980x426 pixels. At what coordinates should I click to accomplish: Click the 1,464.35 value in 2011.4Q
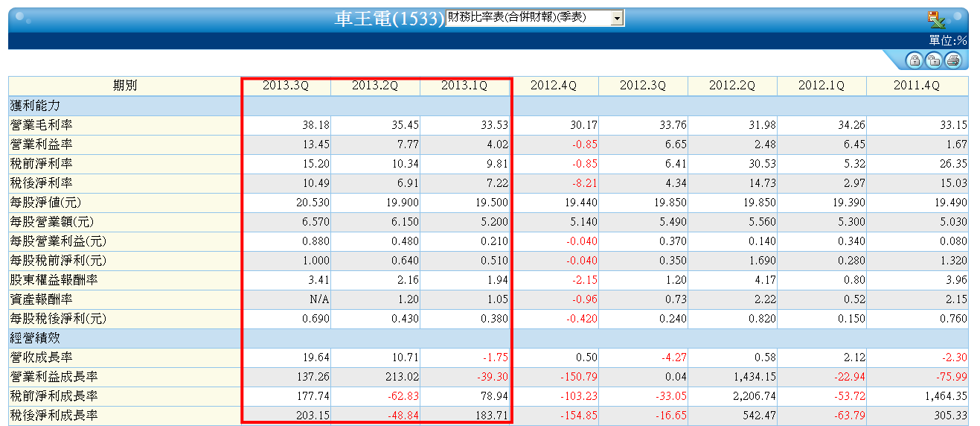click(x=947, y=396)
